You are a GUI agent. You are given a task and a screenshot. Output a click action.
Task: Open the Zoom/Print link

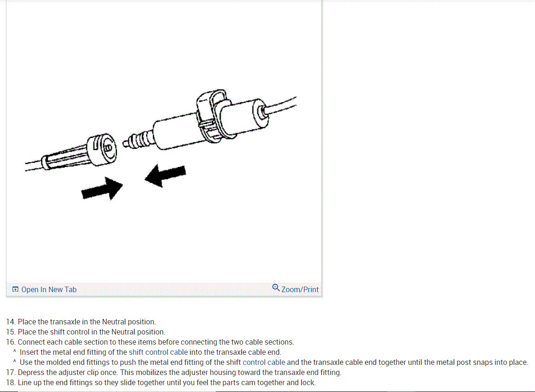[x=300, y=289]
